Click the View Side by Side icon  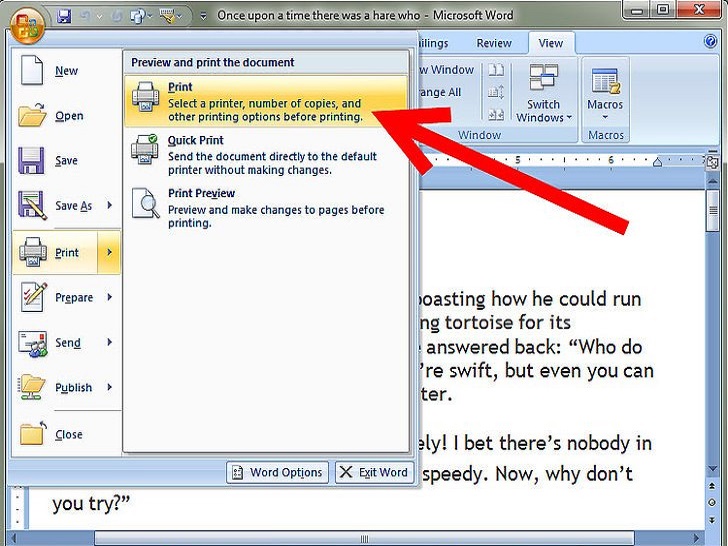495,70
